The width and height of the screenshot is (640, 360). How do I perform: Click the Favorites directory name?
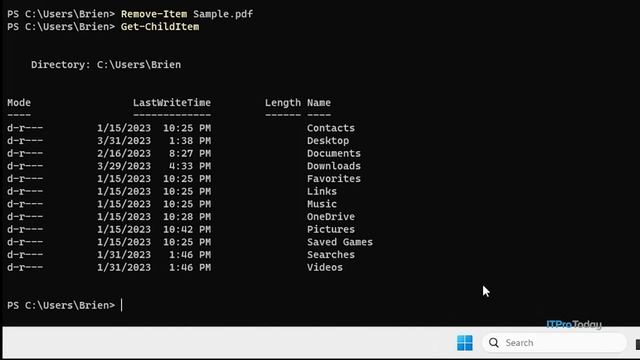pyautogui.click(x=333, y=179)
